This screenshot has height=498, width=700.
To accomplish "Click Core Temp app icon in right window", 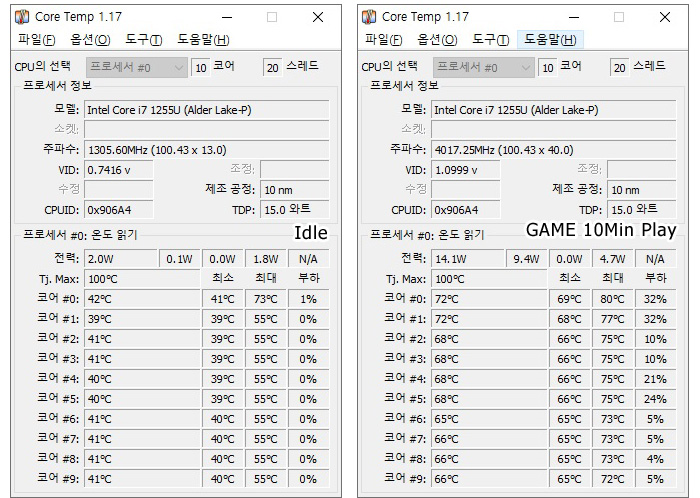I will pos(369,17).
